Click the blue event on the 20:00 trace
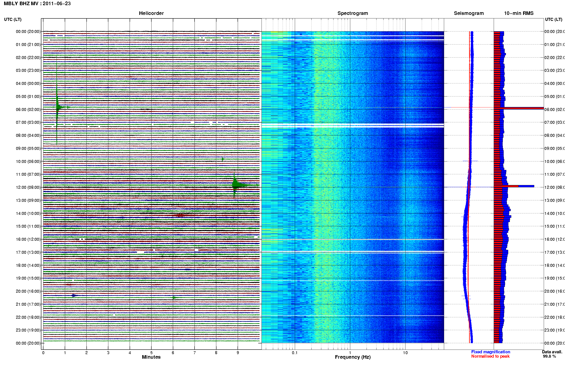The image size is (588, 368). click(74, 296)
